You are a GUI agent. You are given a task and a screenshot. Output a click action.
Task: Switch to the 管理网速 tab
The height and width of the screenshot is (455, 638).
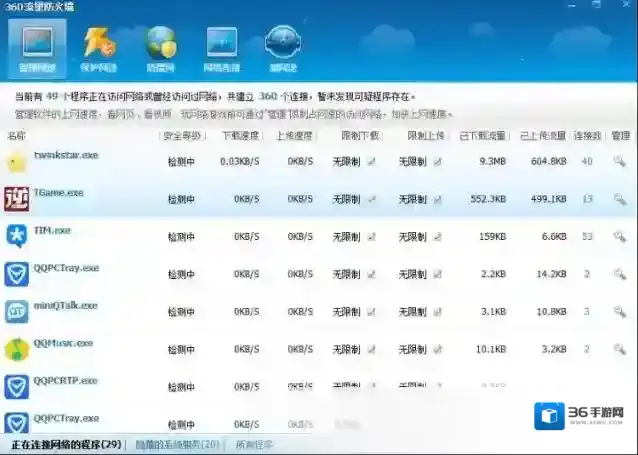[x=37, y=49]
